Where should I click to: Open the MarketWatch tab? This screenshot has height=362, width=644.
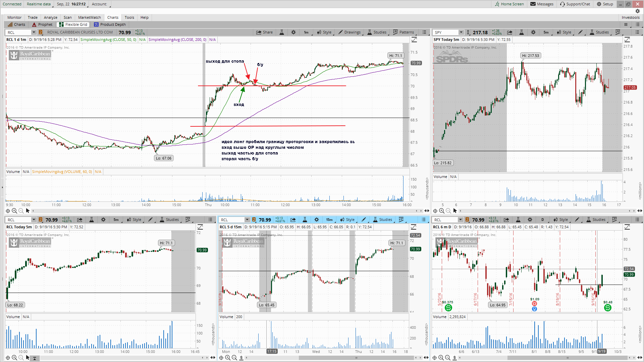point(90,17)
